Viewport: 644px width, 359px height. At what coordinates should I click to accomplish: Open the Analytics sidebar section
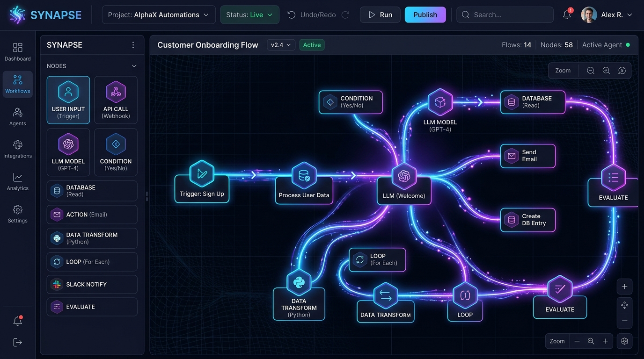click(18, 181)
